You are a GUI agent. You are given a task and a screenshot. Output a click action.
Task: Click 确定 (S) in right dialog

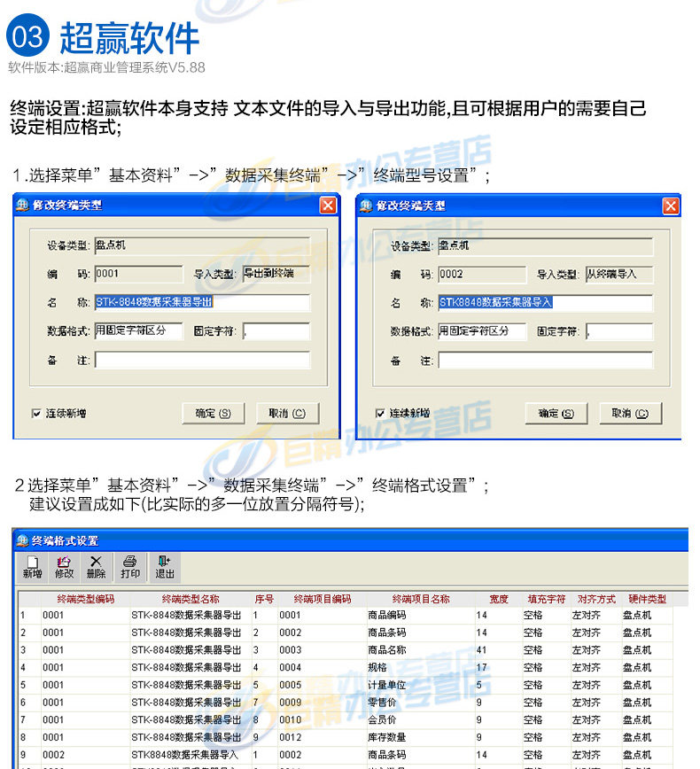556,414
